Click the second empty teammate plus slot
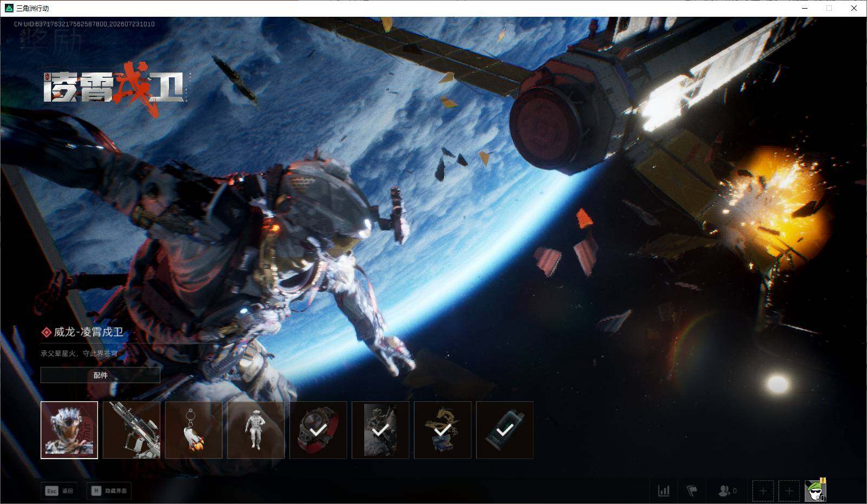The width and height of the screenshot is (867, 504). click(x=789, y=491)
